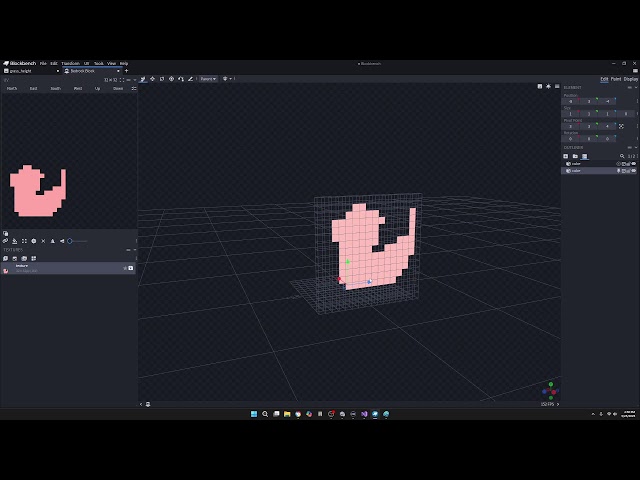Screen dimensions: 640x480
Task: Open the Transform menu
Action: pyautogui.click(x=71, y=64)
